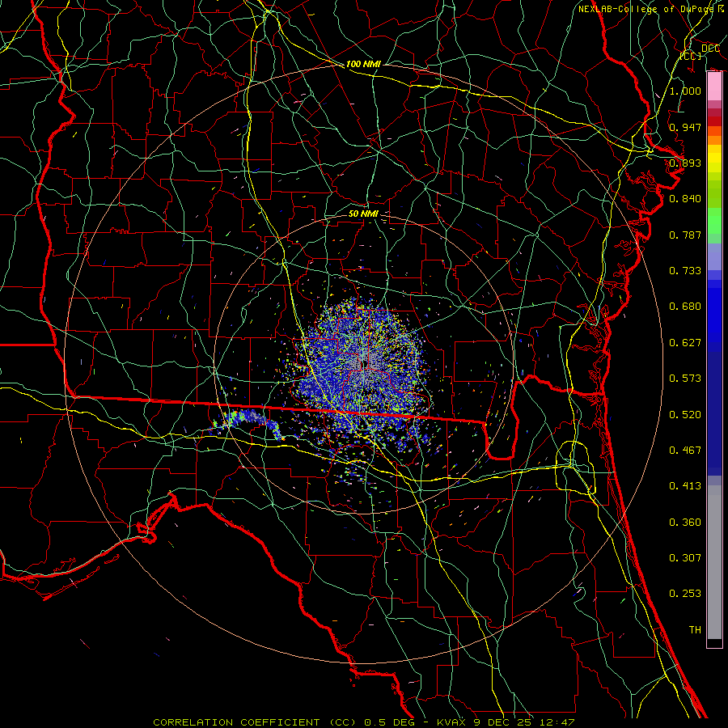Click the 0.893 color scale label
728x728 pixels.
[x=685, y=163]
